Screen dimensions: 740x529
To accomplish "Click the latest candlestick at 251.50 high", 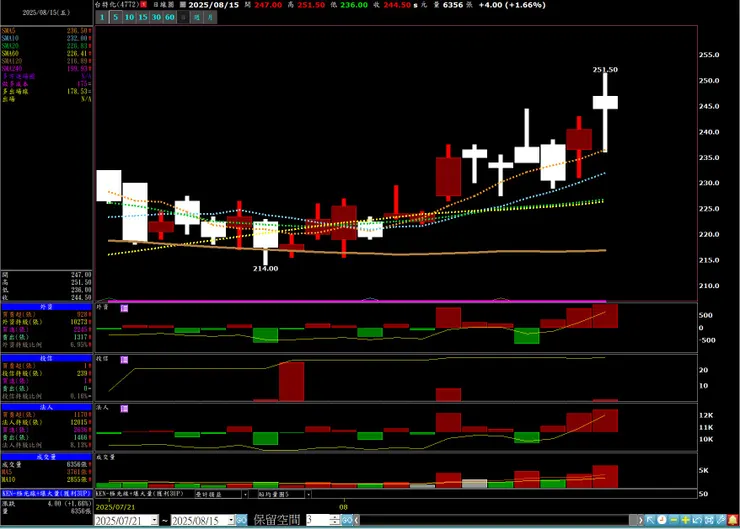I will pyautogui.click(x=605, y=103).
